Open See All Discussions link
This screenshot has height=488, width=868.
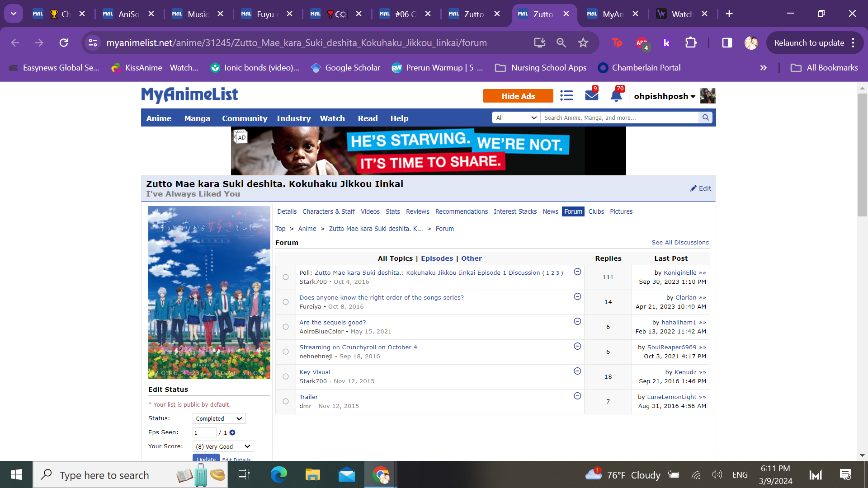(x=680, y=243)
